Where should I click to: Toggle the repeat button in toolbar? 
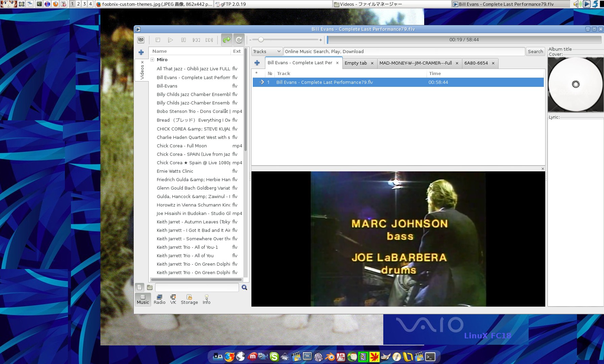[x=239, y=40]
